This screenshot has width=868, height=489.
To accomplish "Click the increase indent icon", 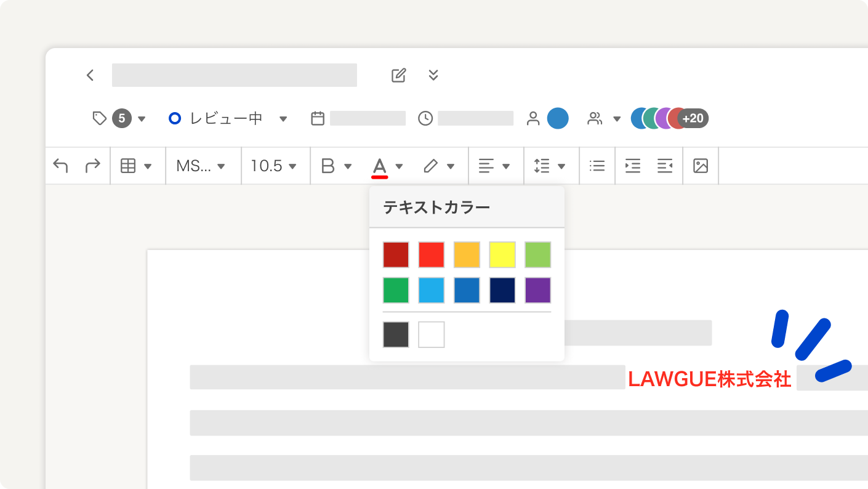I will [632, 166].
